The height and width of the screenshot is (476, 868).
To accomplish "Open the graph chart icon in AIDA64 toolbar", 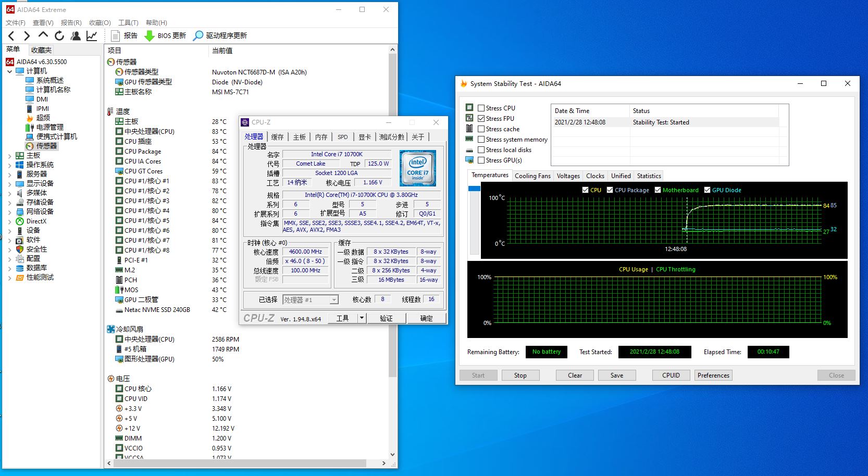I will coord(92,35).
